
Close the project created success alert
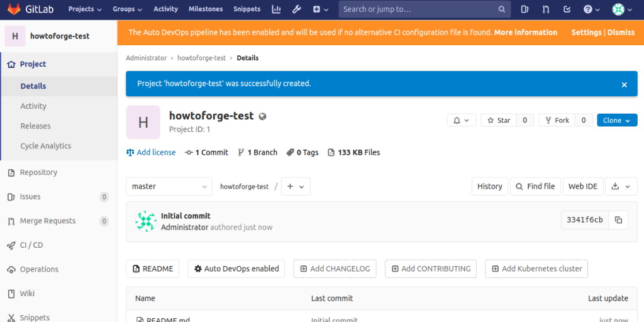tap(625, 85)
